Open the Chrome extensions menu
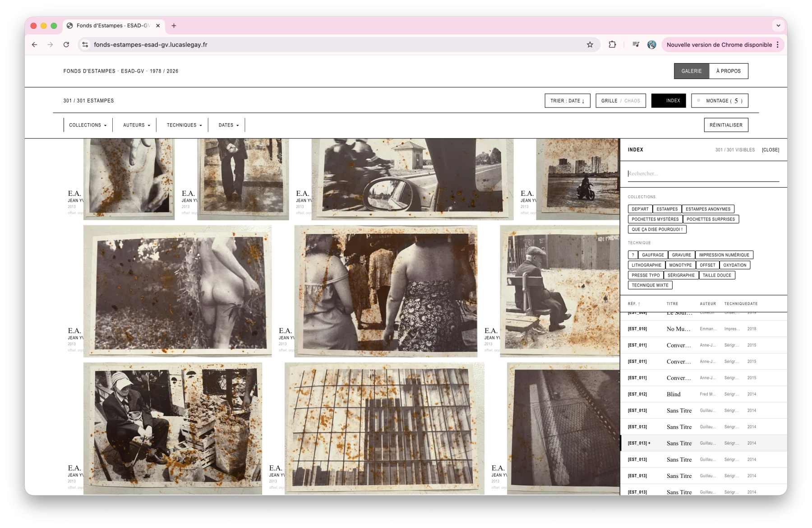 (612, 45)
